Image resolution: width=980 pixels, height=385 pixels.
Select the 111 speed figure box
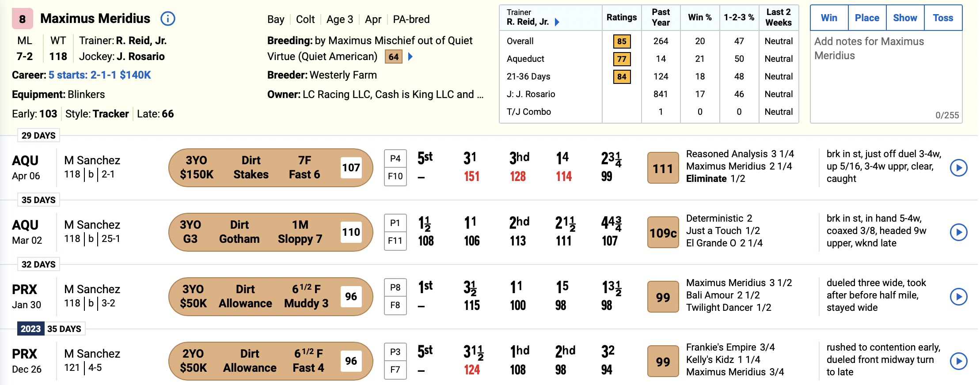pos(663,168)
